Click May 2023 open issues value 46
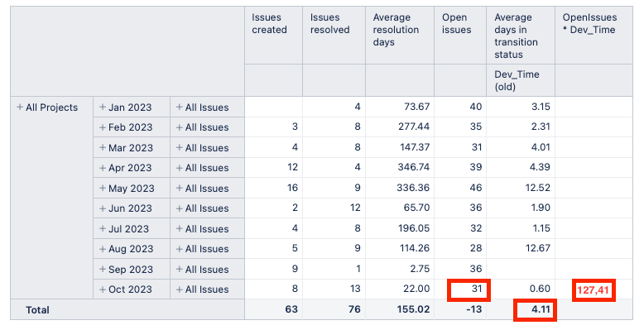This screenshot has width=644, height=330. (476, 188)
